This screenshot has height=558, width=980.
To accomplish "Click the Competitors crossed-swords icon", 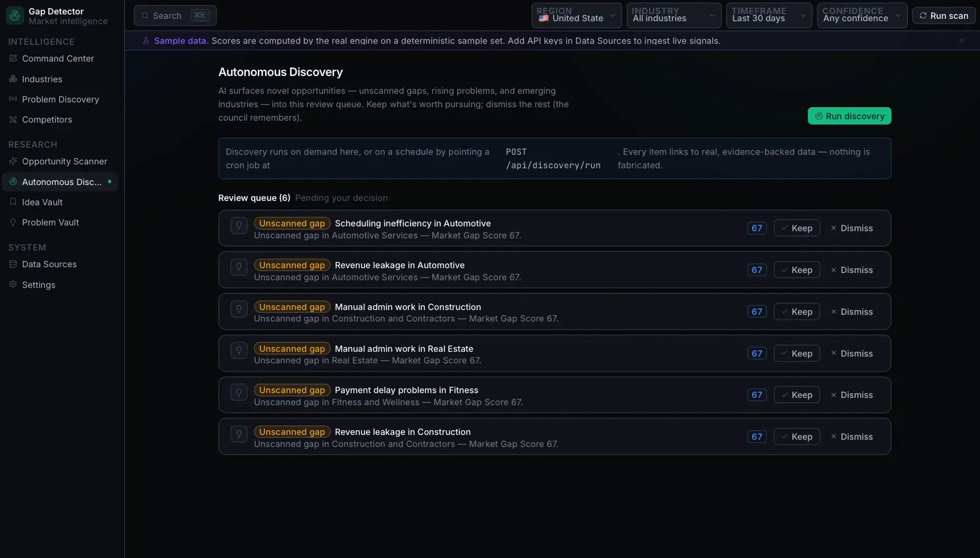I will [13, 119].
